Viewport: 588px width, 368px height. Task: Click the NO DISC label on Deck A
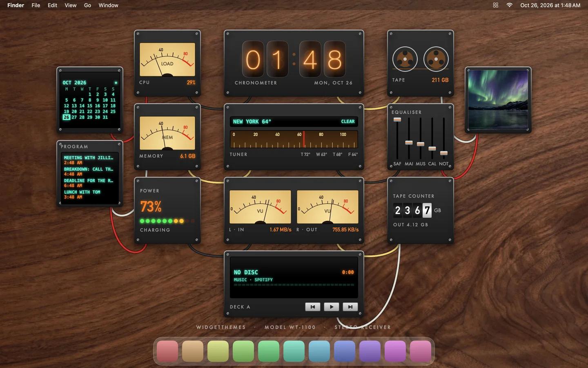(x=246, y=272)
